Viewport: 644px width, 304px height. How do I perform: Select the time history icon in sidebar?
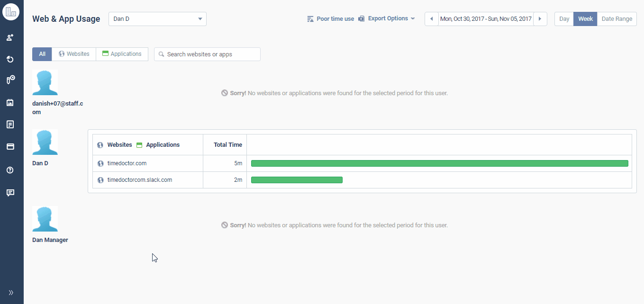(10, 59)
